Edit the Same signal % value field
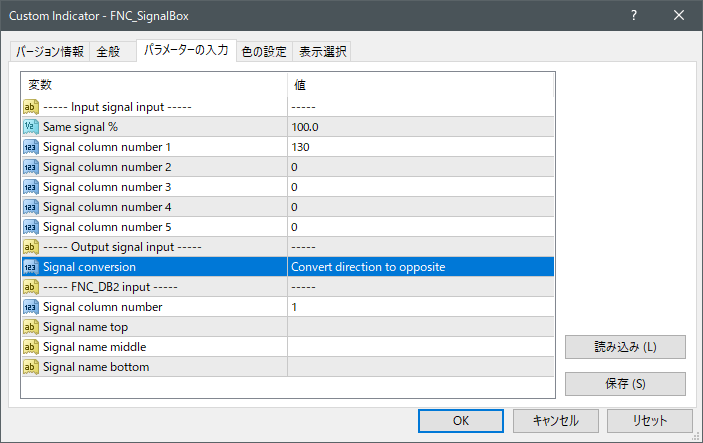This screenshot has height=443, width=703. pos(420,127)
